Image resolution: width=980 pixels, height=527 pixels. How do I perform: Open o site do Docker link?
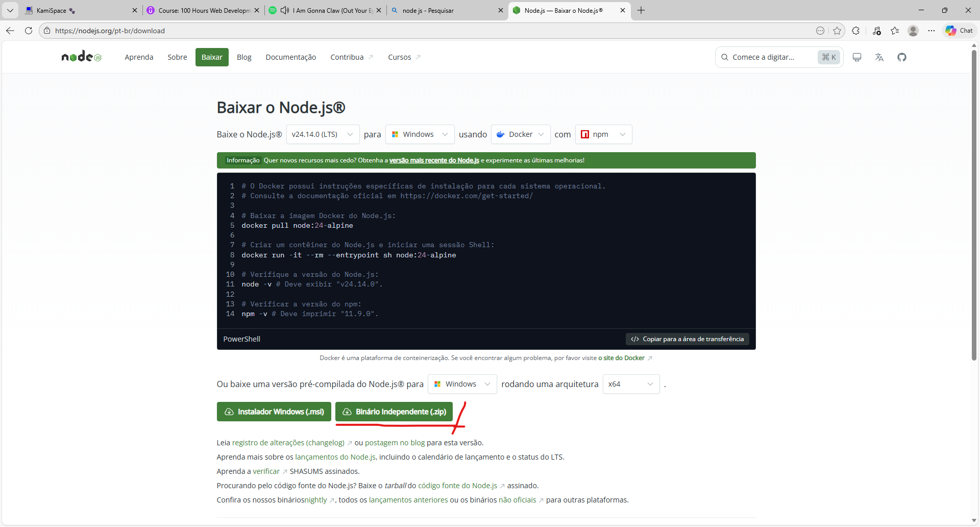(625, 358)
